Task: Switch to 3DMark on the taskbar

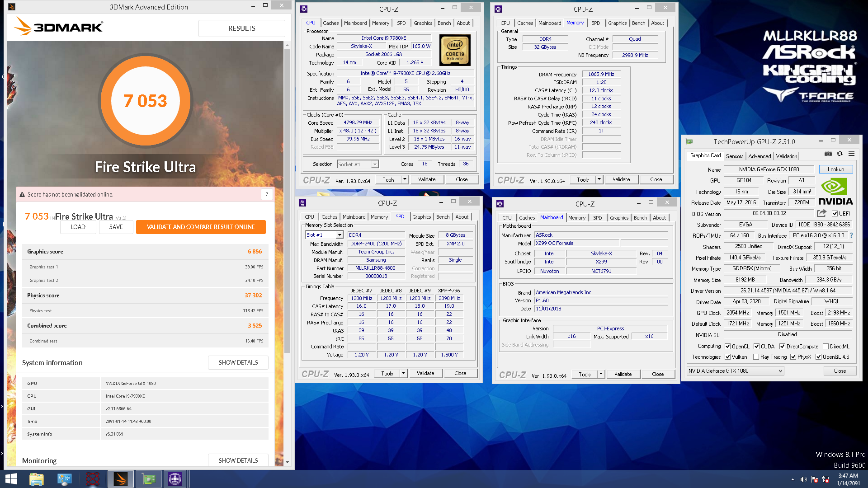Action: [120, 479]
